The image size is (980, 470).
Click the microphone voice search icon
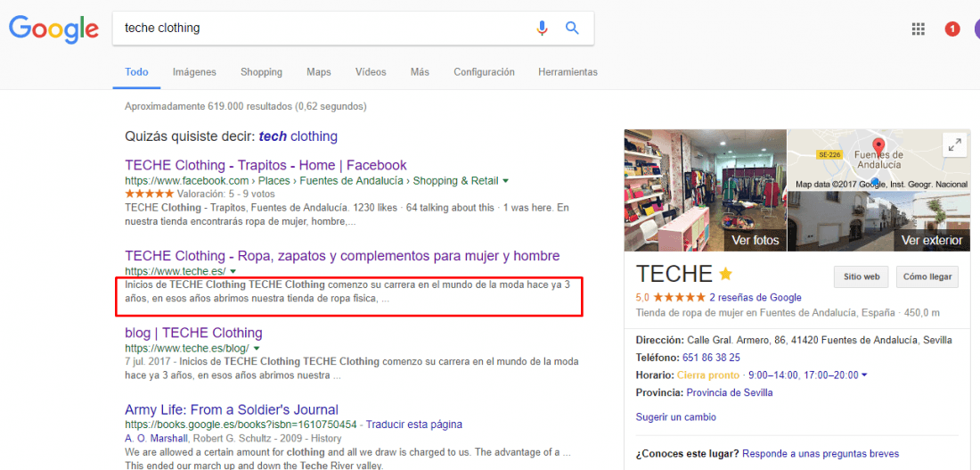[542, 29]
